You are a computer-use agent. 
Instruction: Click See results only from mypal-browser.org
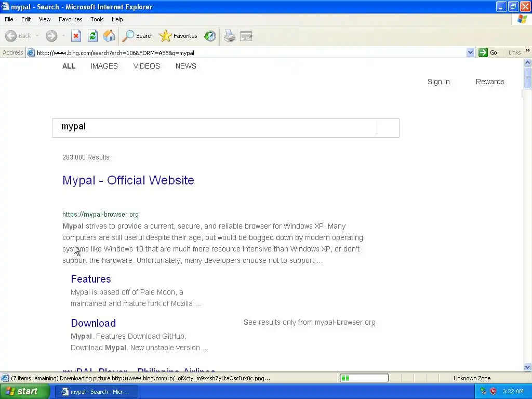click(x=310, y=322)
